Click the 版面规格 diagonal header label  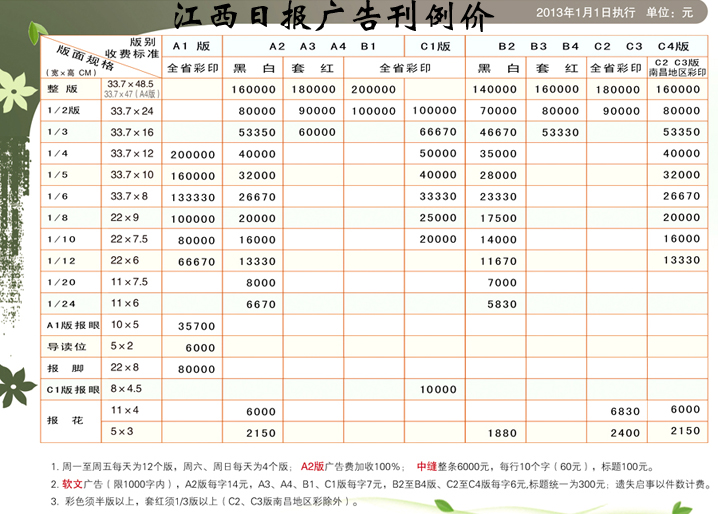click(85, 58)
